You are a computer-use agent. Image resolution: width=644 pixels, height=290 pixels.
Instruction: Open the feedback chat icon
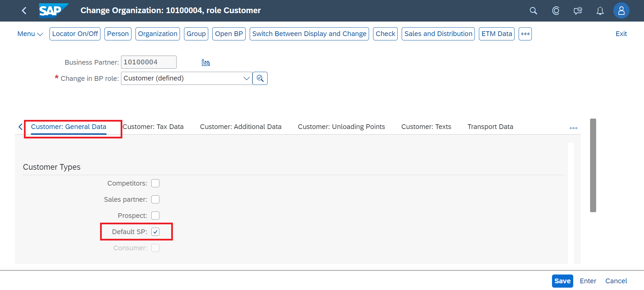(x=578, y=11)
